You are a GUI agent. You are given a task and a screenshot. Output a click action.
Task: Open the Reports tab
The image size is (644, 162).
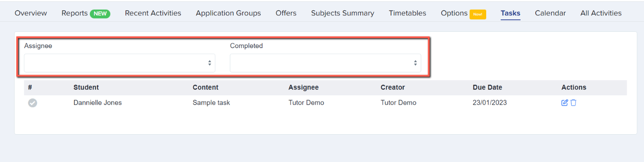pos(75,13)
